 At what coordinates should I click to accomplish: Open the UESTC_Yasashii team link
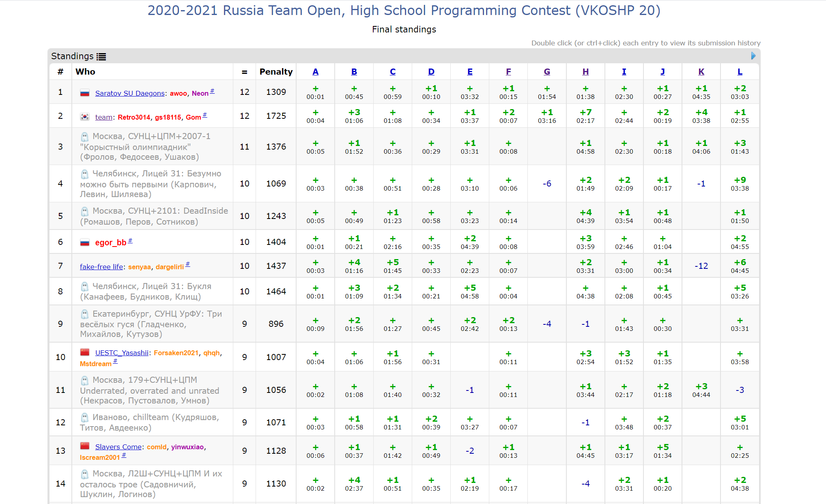[x=122, y=353]
